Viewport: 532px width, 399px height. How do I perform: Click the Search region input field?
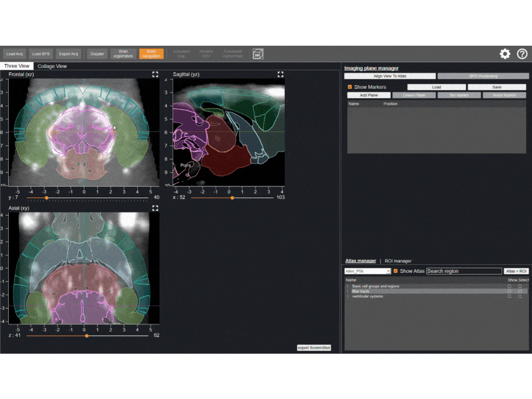click(x=464, y=271)
